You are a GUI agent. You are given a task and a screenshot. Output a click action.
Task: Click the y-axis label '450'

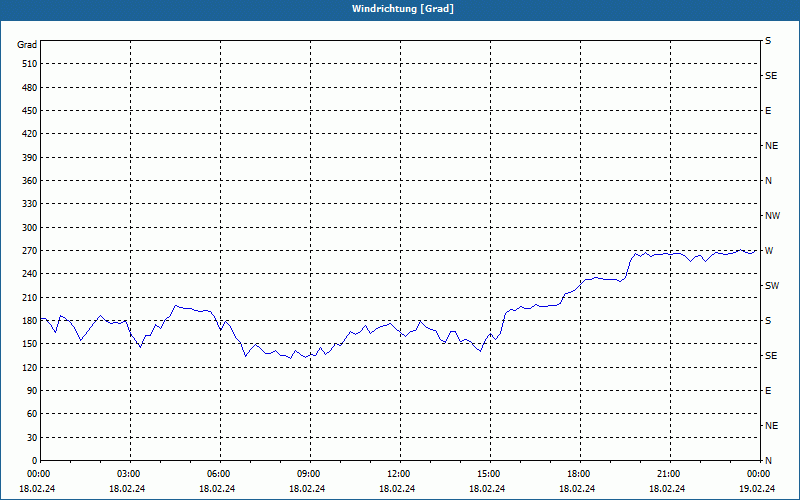tap(30, 111)
